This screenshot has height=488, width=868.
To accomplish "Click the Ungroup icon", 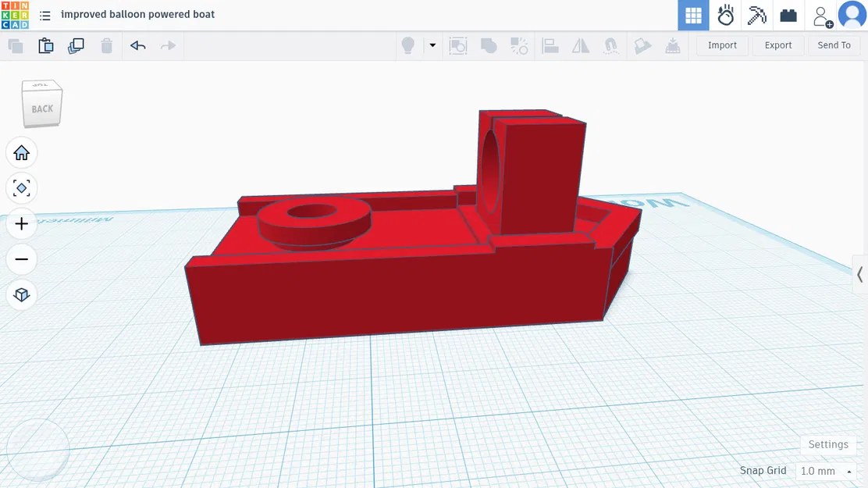I will tap(519, 45).
